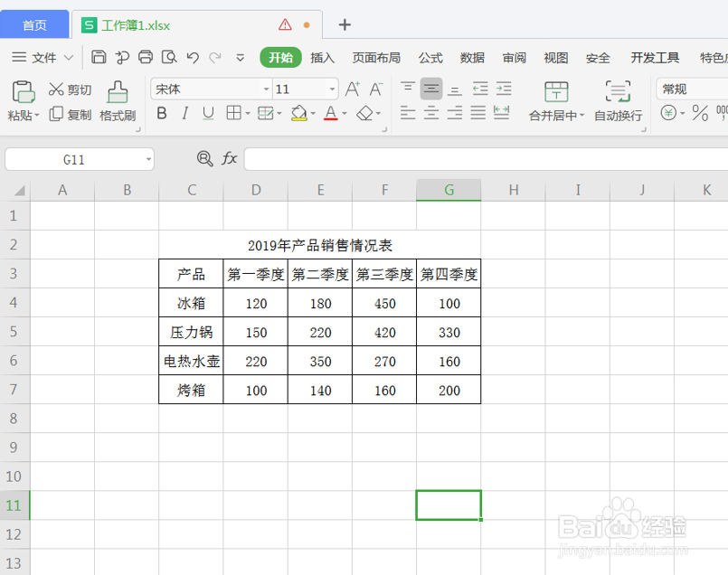Switch to the 插入 (Insert) ribbon tab
This screenshot has height=575, width=728.
323,57
